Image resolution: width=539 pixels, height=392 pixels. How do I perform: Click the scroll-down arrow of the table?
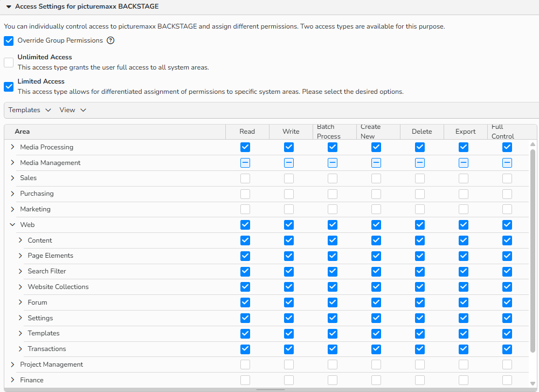[533, 383]
